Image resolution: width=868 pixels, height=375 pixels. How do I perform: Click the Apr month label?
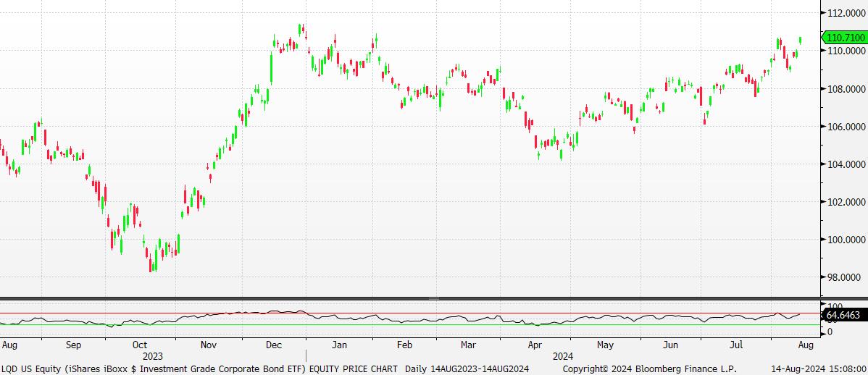coord(534,345)
